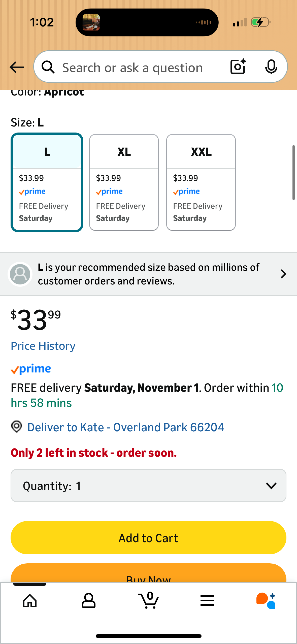Open the Quantity dropdown

click(x=148, y=486)
